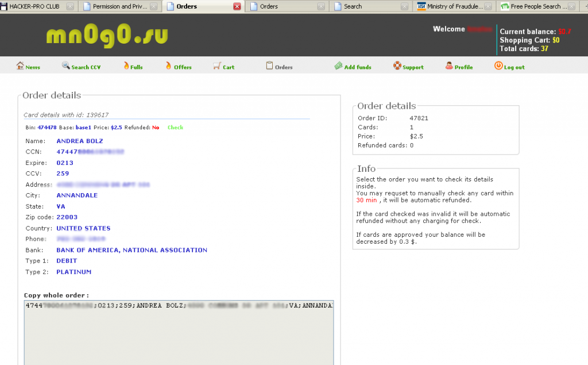Viewport: 588px width, 365px height.
Task: Click the yellow site logo in header
Action: tap(107, 36)
